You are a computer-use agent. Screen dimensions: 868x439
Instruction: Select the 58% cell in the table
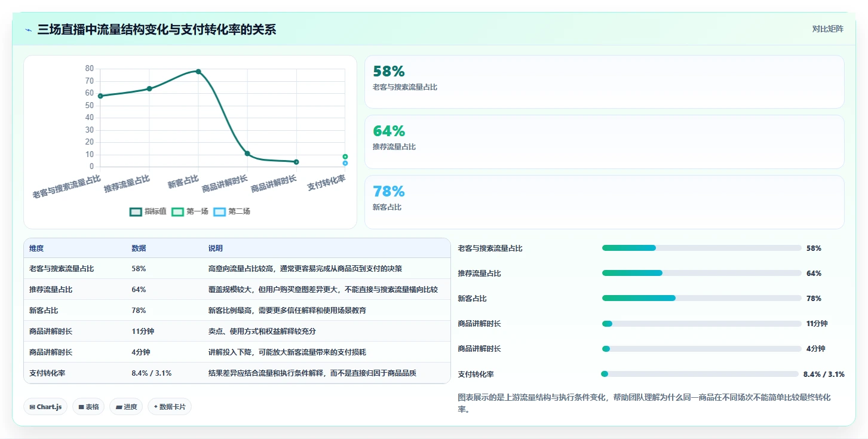click(x=139, y=269)
